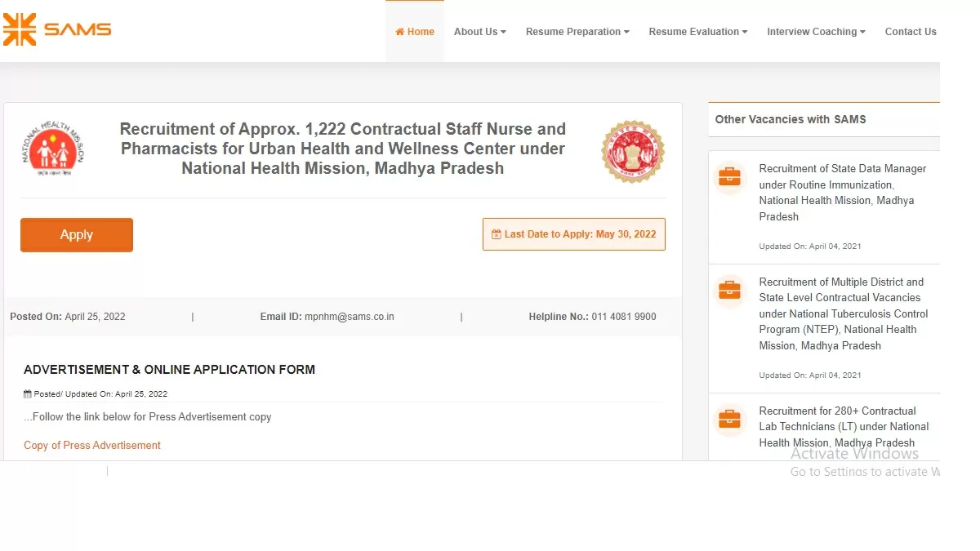Click Follow the link below instruction text

click(147, 417)
